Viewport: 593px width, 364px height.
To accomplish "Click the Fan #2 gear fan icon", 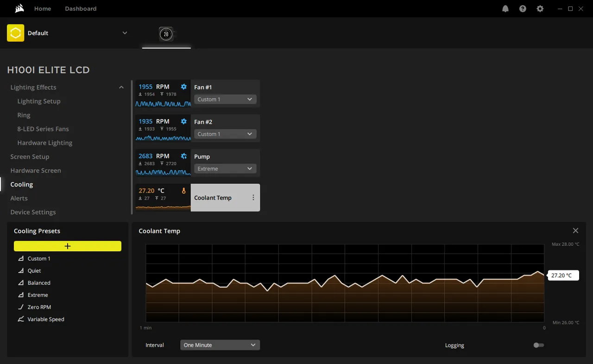I will click(x=184, y=121).
